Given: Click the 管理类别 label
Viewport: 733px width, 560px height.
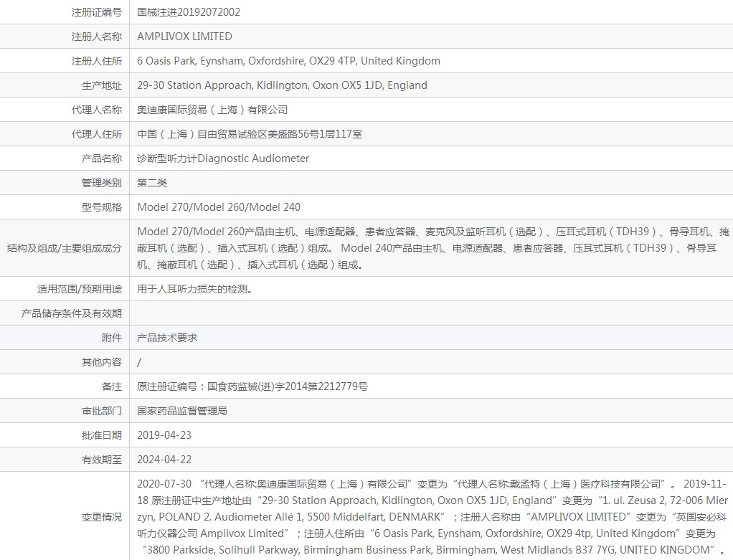Looking at the screenshot, I should point(101,183).
